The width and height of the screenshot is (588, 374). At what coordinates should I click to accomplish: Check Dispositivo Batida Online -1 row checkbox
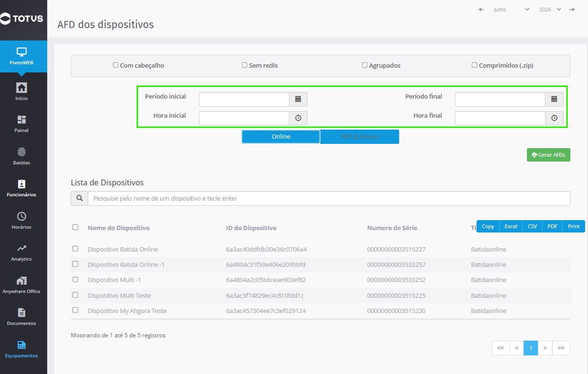click(75, 264)
